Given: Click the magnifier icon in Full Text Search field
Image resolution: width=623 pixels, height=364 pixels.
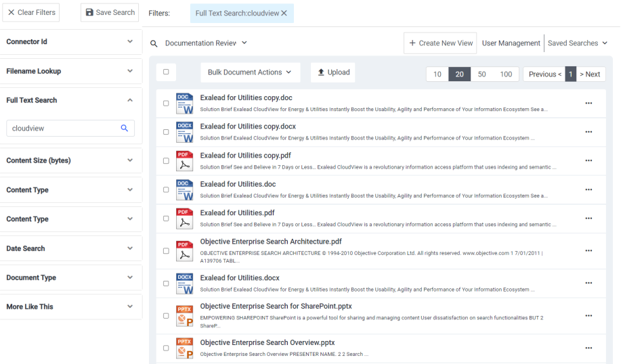Looking at the screenshot, I should (x=124, y=129).
